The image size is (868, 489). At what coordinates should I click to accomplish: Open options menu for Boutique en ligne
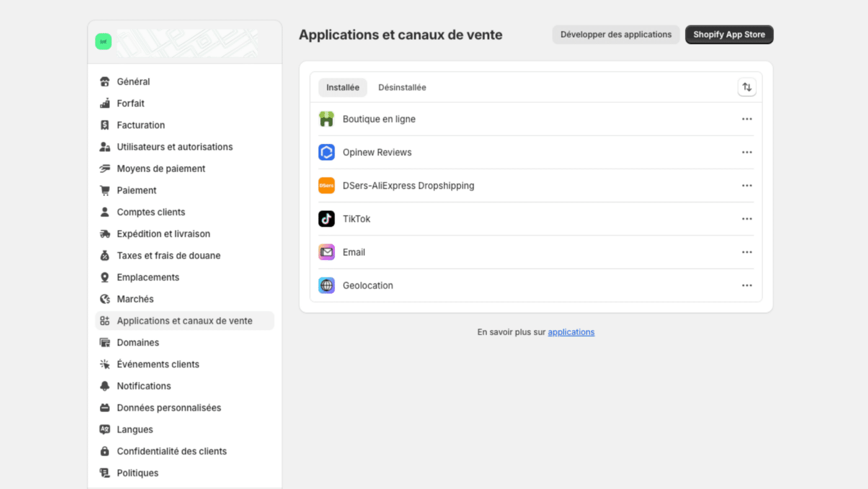(747, 119)
